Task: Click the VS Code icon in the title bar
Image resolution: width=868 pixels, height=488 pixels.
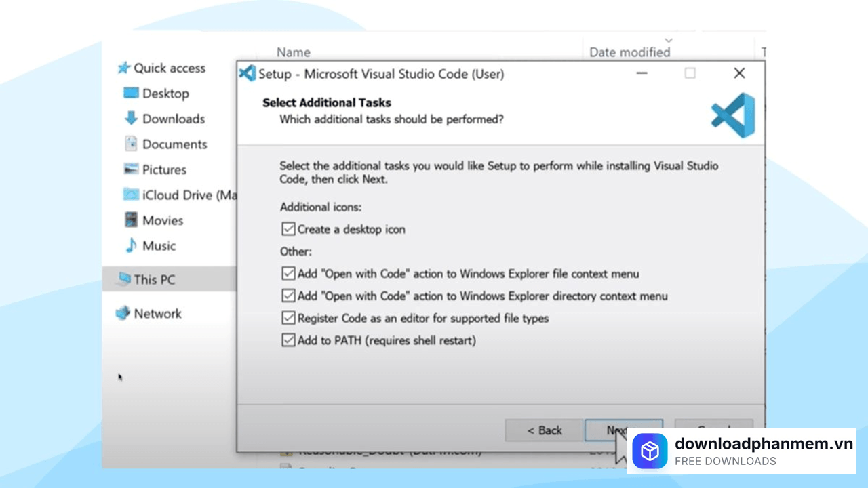Action: click(x=247, y=73)
